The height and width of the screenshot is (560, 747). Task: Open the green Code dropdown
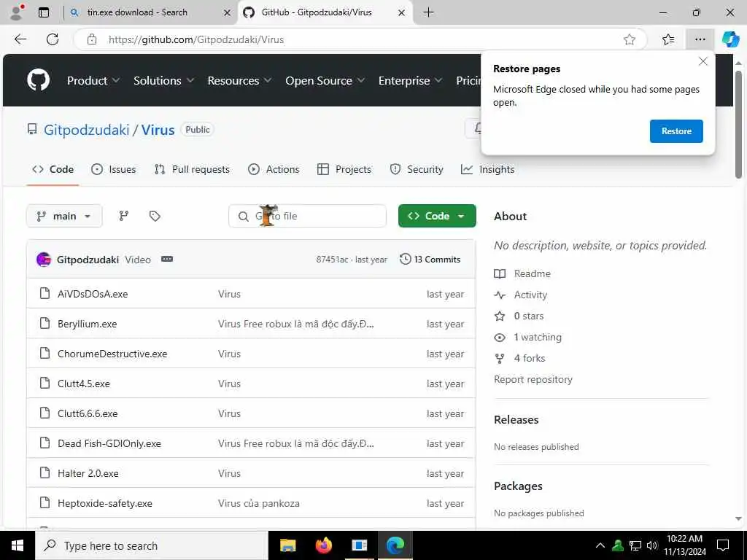[x=437, y=216]
